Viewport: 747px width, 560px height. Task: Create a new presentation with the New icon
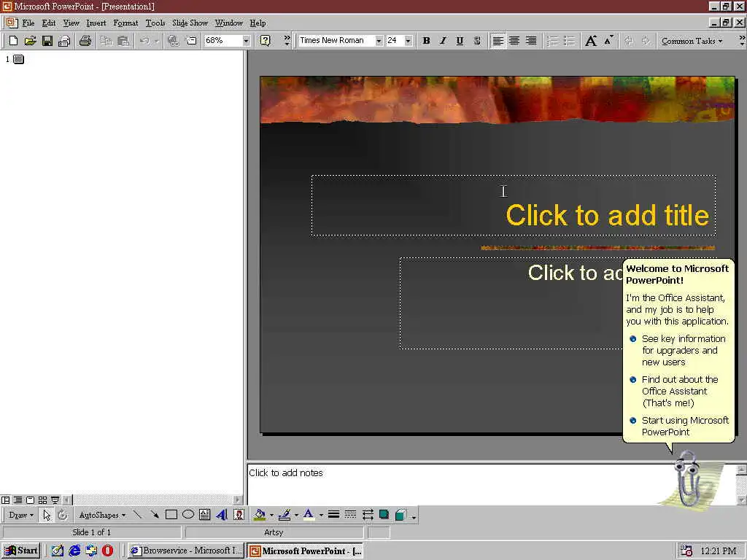13,41
